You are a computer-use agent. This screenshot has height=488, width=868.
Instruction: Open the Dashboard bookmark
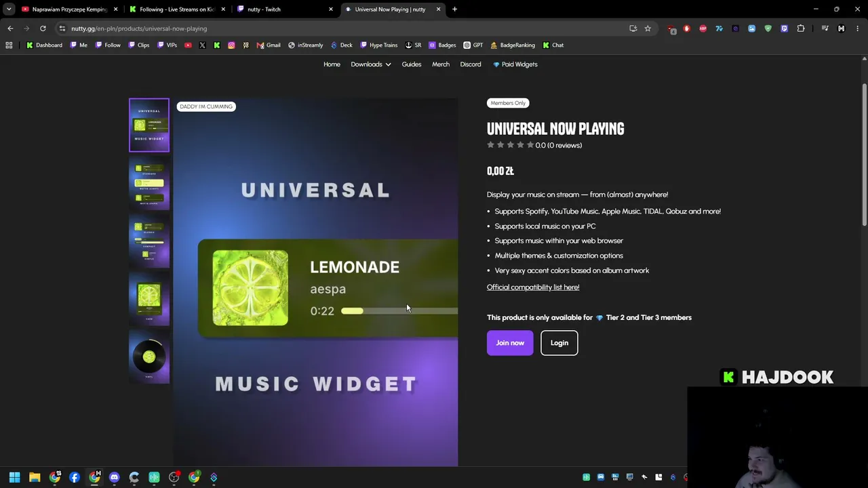coord(44,45)
